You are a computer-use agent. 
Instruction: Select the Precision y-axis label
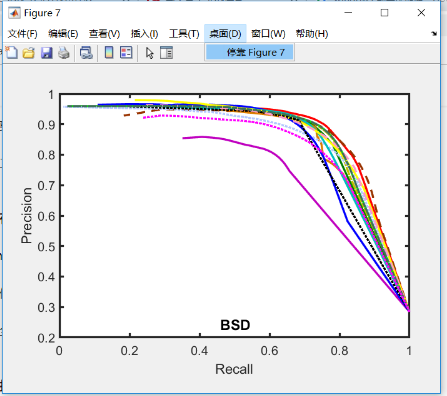[x=26, y=216]
